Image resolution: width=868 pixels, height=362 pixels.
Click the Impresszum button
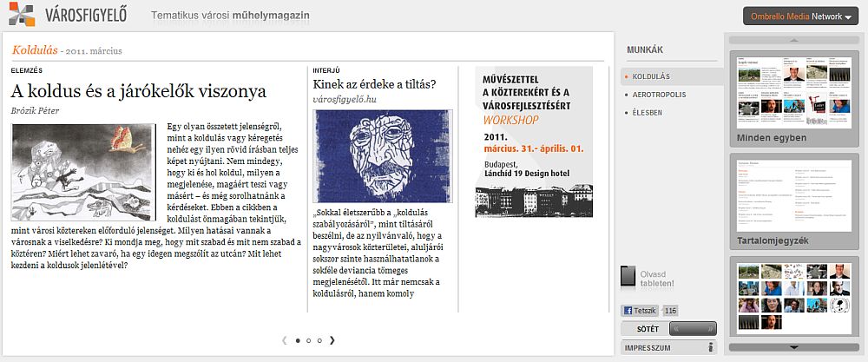[668, 348]
